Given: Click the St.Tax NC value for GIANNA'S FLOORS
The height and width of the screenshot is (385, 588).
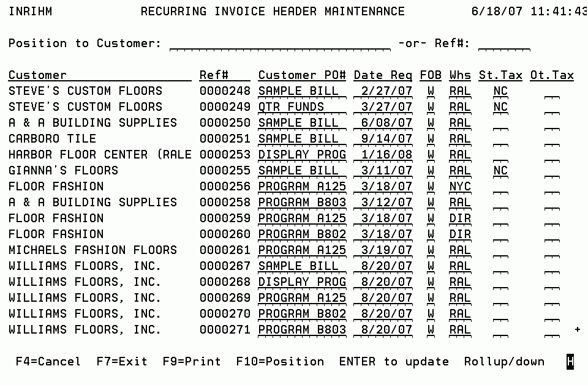Looking at the screenshot, I should [x=500, y=170].
